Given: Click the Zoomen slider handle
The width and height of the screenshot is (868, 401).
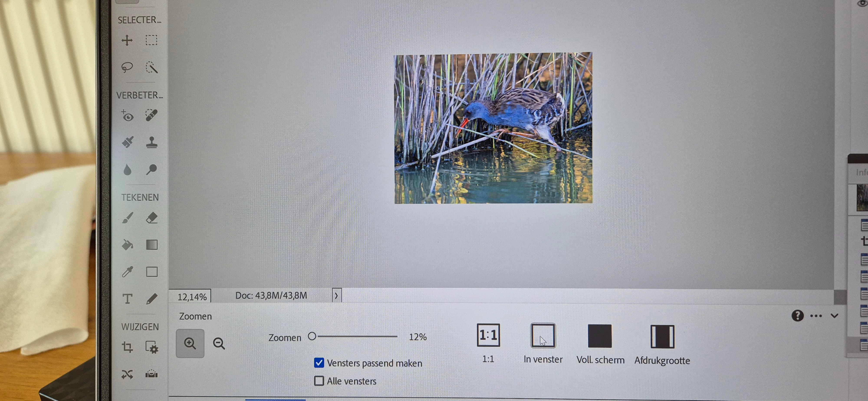Looking at the screenshot, I should click(x=312, y=336).
